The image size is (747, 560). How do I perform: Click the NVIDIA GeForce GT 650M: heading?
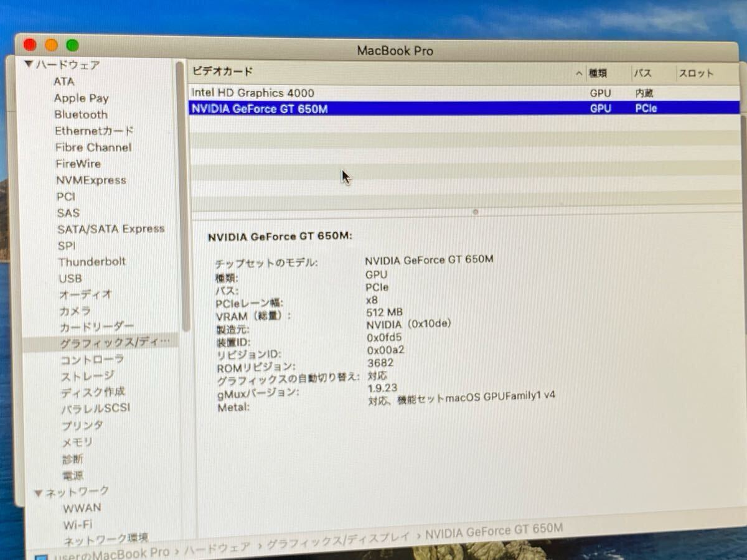pyautogui.click(x=280, y=236)
